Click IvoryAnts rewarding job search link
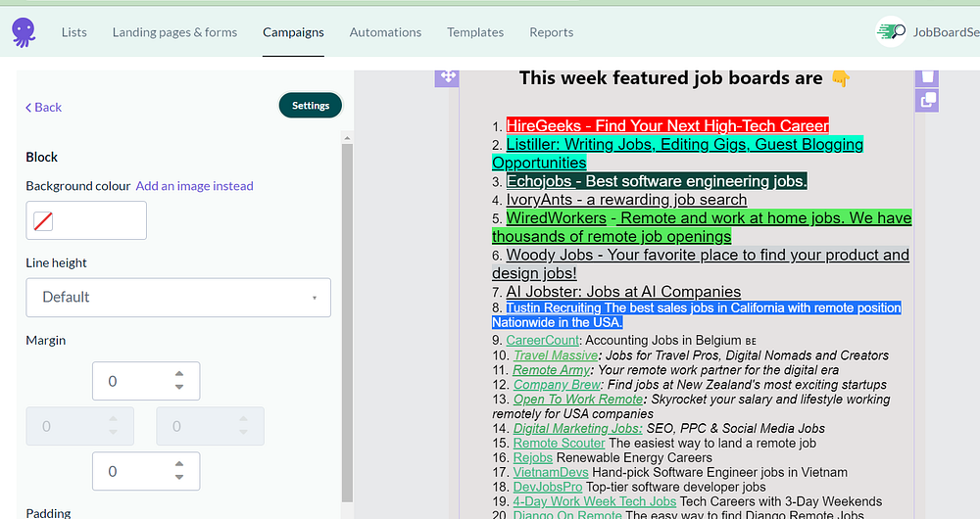This screenshot has width=980, height=519. (626, 200)
